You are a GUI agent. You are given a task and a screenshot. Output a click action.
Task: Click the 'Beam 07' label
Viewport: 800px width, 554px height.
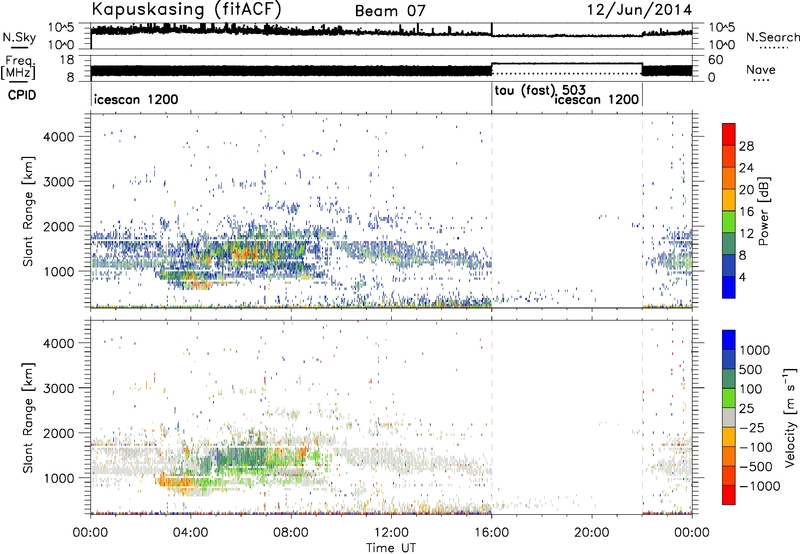pos(390,11)
